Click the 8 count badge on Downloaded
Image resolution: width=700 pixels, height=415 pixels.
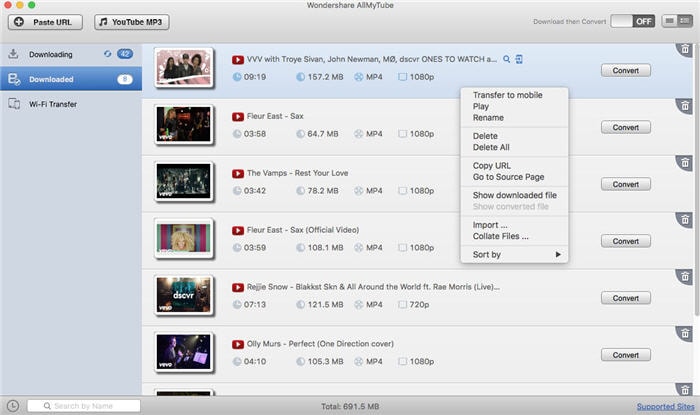(125, 79)
